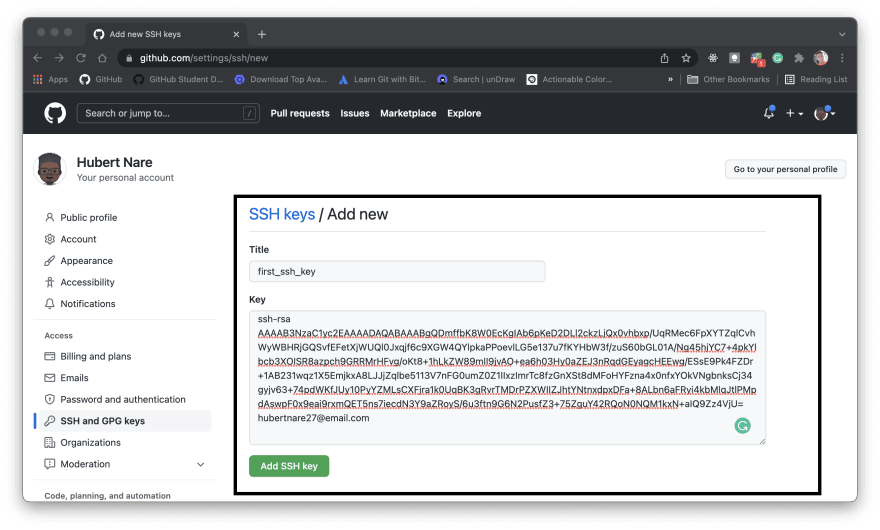The image size is (880, 530).
Task: Click Chrome profile avatar in toolbar
Action: [x=821, y=58]
